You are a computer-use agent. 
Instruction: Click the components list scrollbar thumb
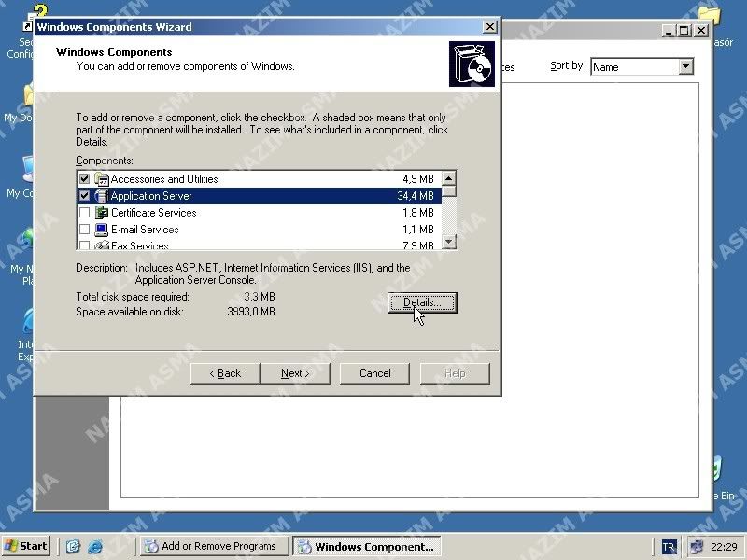pos(449,191)
